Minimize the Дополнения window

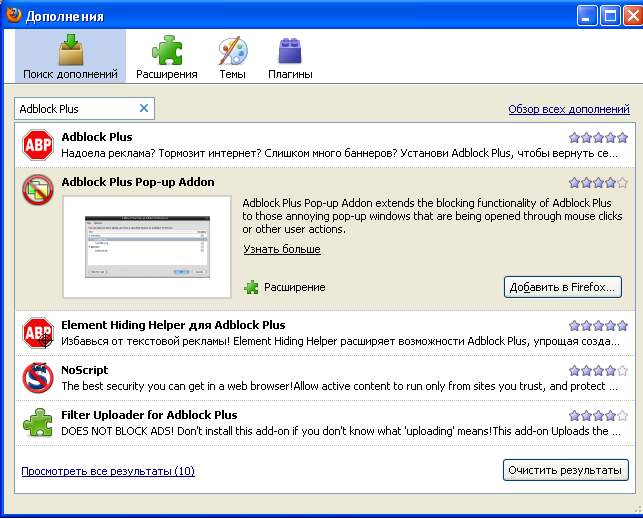[587, 16]
